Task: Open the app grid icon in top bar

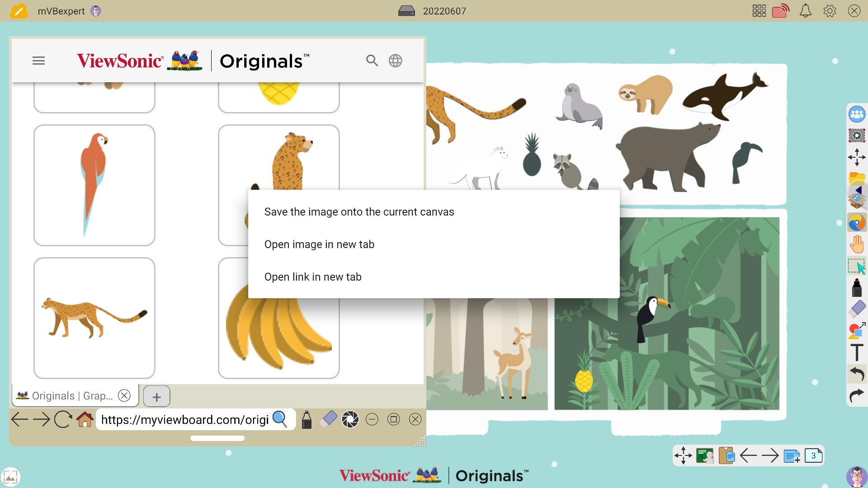Action: [759, 11]
